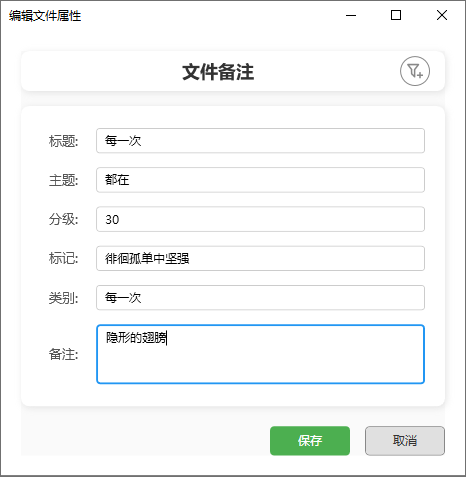Click the 标记: label

(x=64, y=259)
